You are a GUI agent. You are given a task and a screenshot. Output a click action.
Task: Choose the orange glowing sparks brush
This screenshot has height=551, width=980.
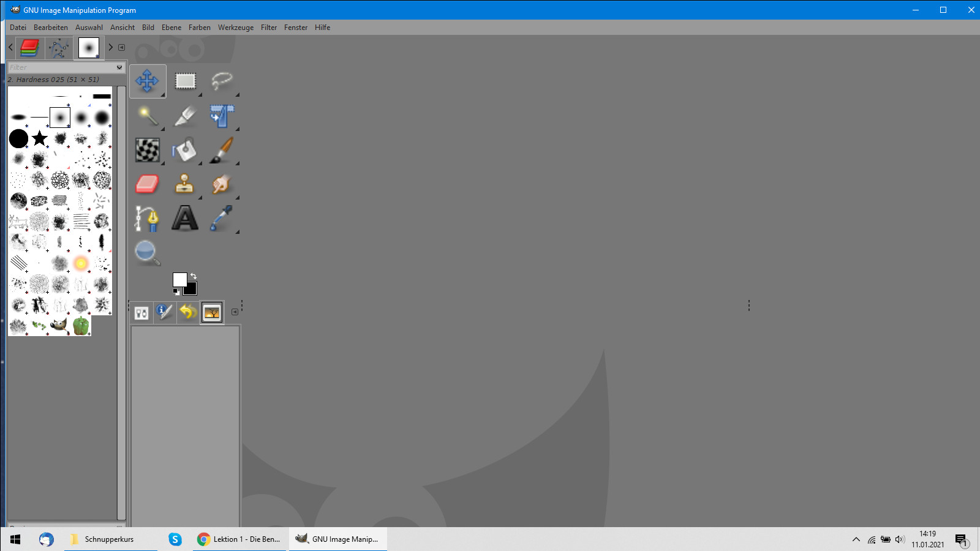point(81,263)
